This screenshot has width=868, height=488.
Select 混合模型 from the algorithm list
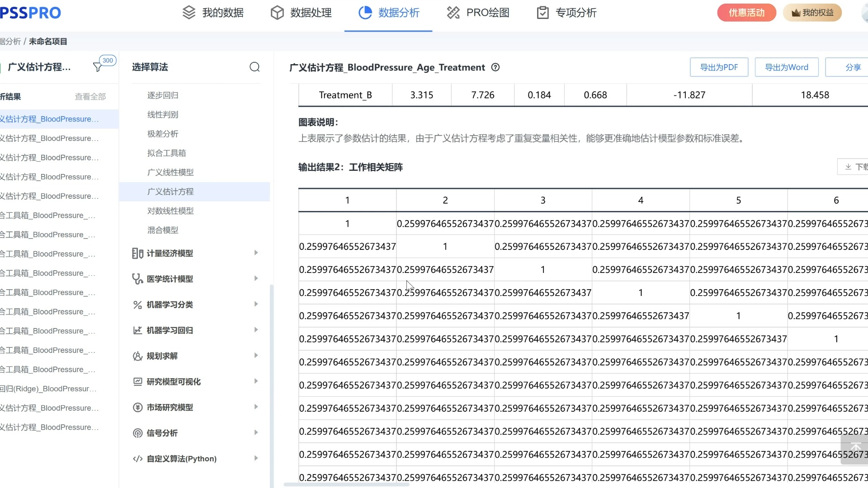[163, 230]
